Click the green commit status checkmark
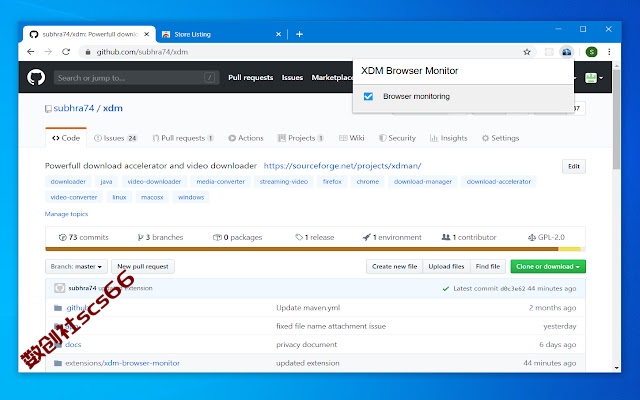This screenshot has width=640, height=400. 446,289
